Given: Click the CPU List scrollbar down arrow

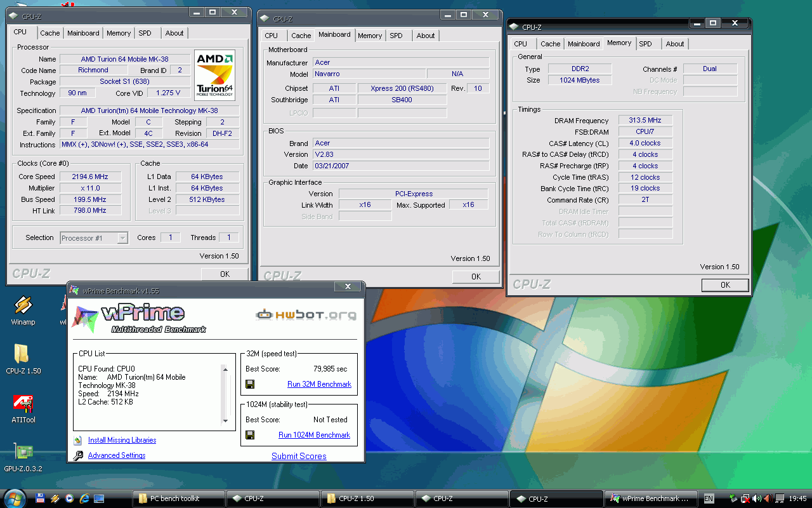Looking at the screenshot, I should [225, 420].
